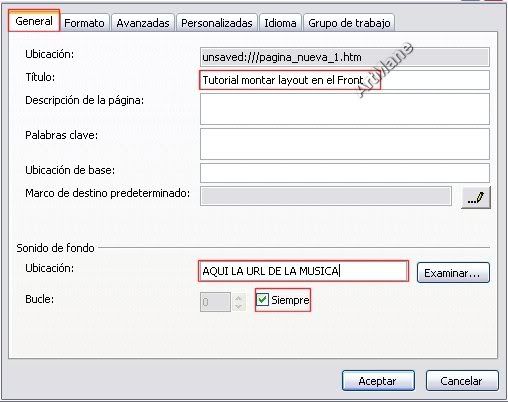
Task: Toggle the Siempre loop checkbox
Action: [262, 299]
